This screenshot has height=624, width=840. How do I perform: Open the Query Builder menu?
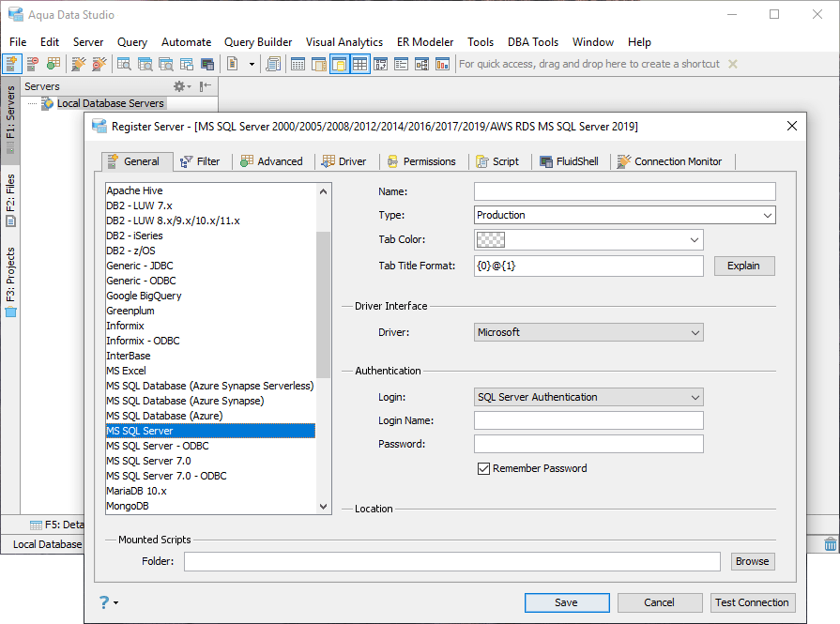click(258, 42)
